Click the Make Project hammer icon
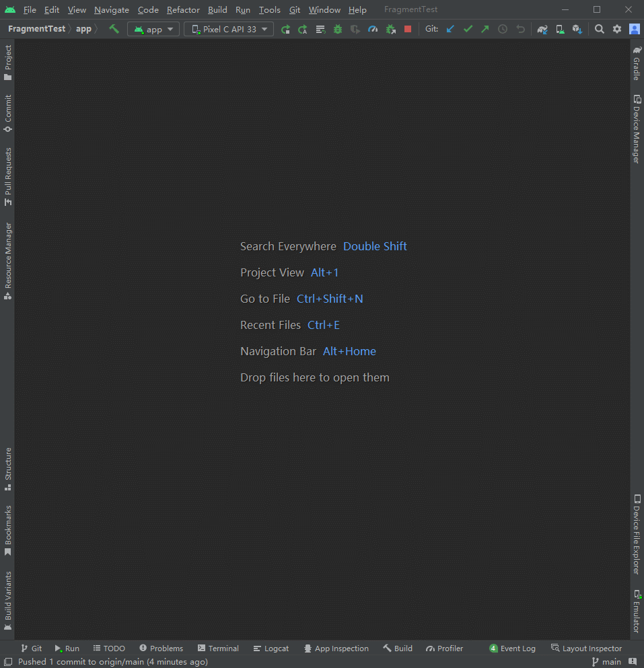644x668 pixels. [114, 29]
